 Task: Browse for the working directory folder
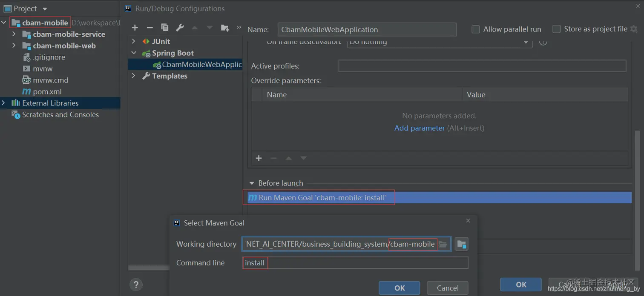[x=443, y=244]
